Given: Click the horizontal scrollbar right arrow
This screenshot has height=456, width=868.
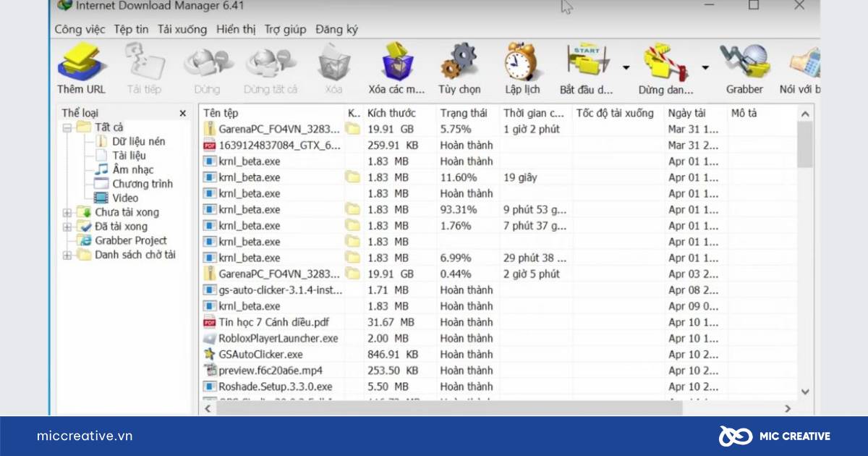Looking at the screenshot, I should (x=788, y=408).
